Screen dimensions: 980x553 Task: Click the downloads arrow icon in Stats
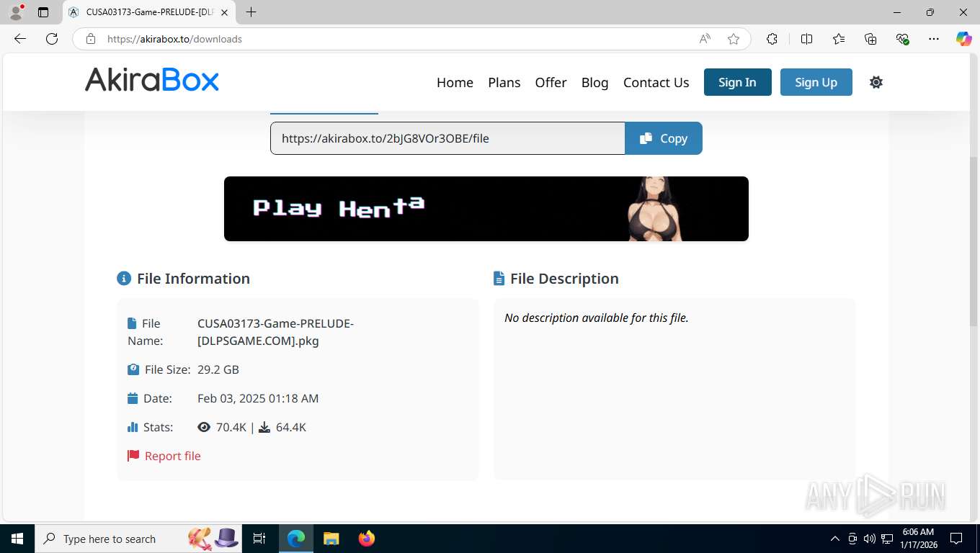[264, 427]
